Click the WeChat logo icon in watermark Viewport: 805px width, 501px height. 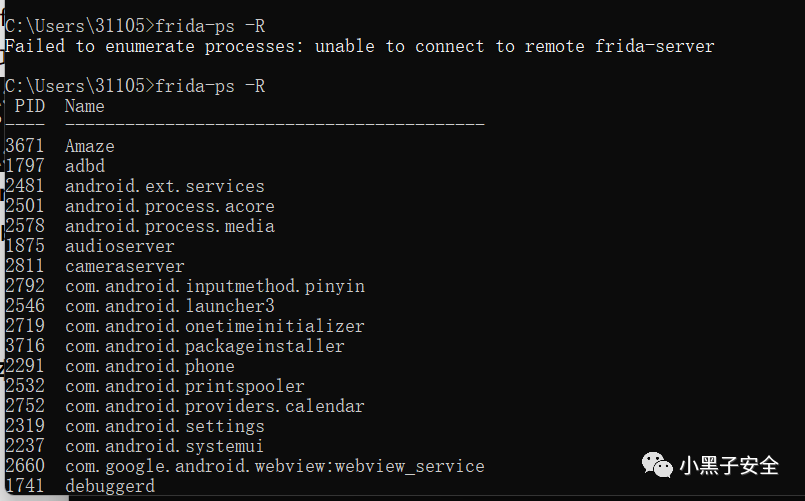point(657,465)
